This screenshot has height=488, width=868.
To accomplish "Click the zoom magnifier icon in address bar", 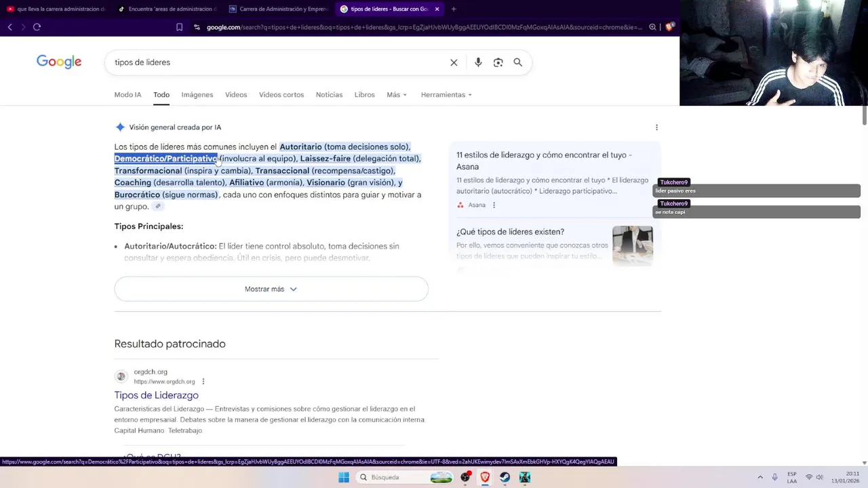I will [652, 27].
